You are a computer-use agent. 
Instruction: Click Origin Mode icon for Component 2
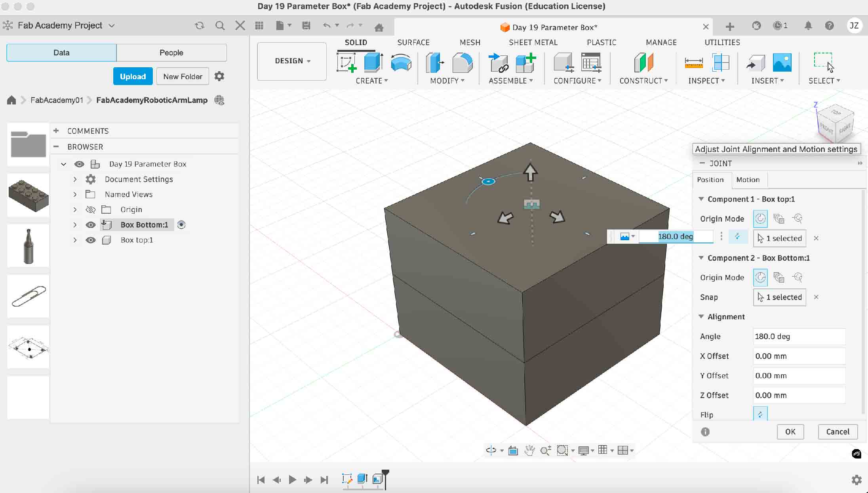pos(760,277)
